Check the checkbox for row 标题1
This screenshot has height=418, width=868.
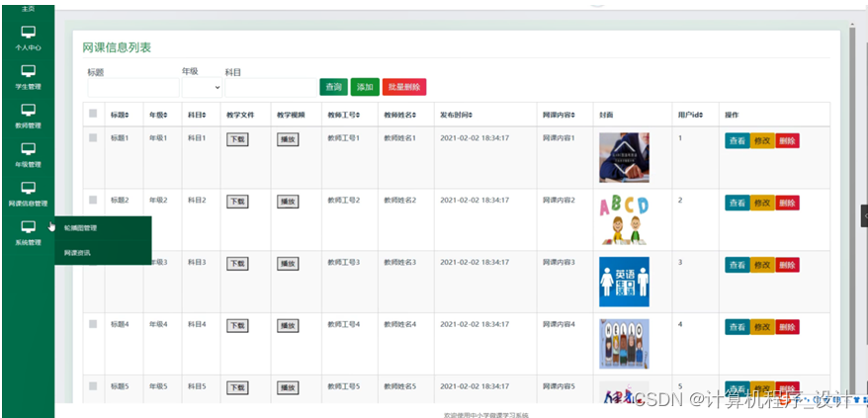(93, 137)
